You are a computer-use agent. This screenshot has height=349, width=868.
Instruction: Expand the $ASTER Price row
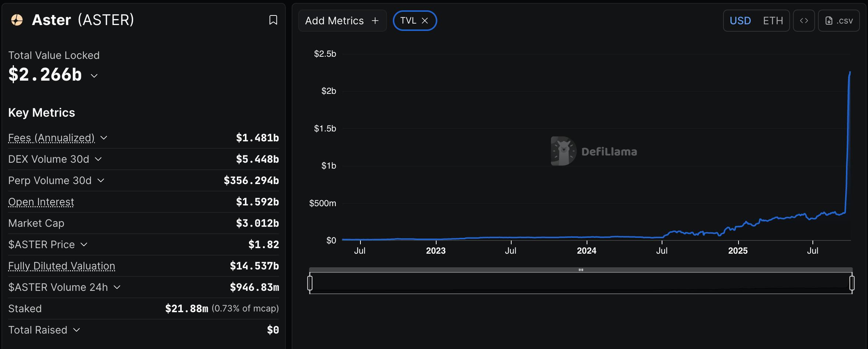click(84, 244)
